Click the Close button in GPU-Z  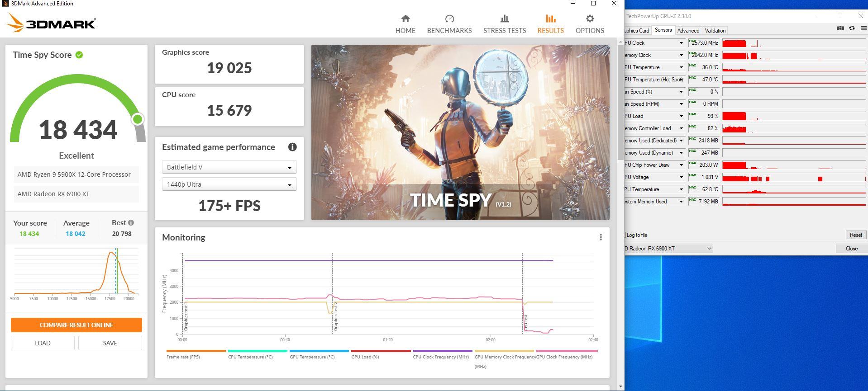click(x=851, y=249)
